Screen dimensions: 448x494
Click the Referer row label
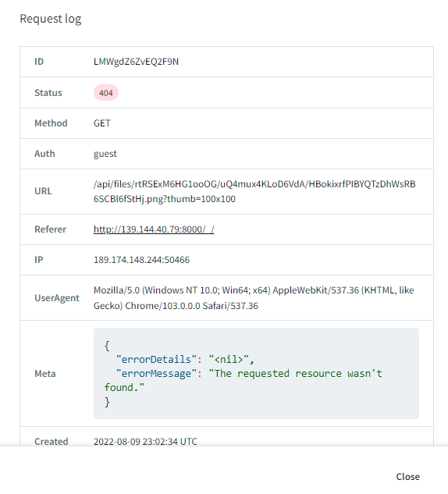51,229
